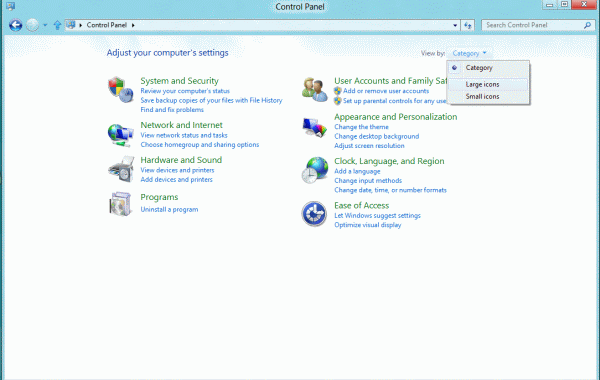Open the Network and Internet heading
The height and width of the screenshot is (380, 600).
[181, 125]
